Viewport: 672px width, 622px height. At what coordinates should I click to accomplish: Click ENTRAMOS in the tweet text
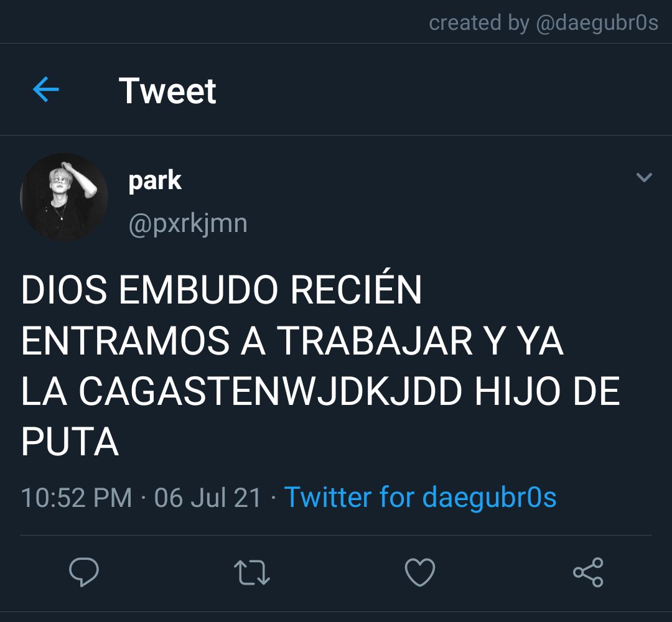[125, 341]
